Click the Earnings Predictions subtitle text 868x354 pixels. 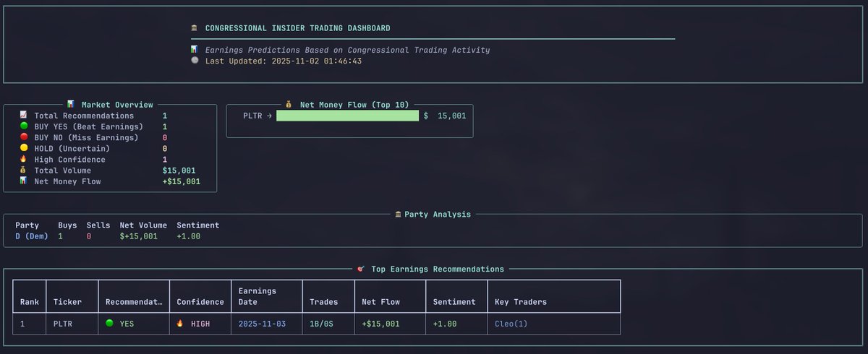point(347,51)
